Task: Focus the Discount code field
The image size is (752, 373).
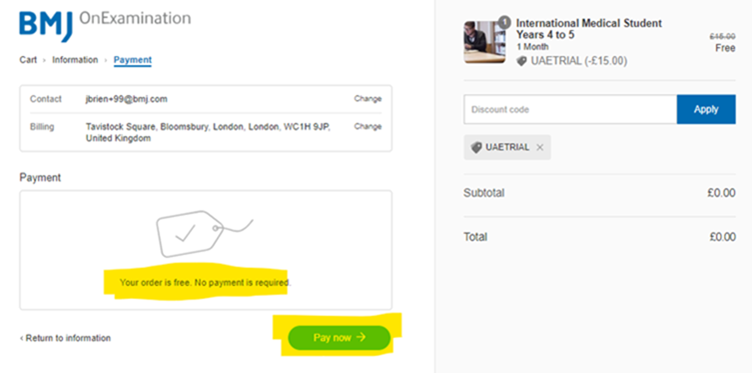Action: (570, 109)
